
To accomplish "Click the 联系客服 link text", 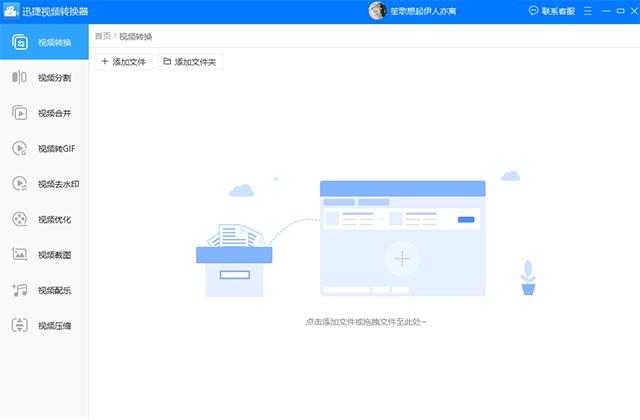I will 558,11.
